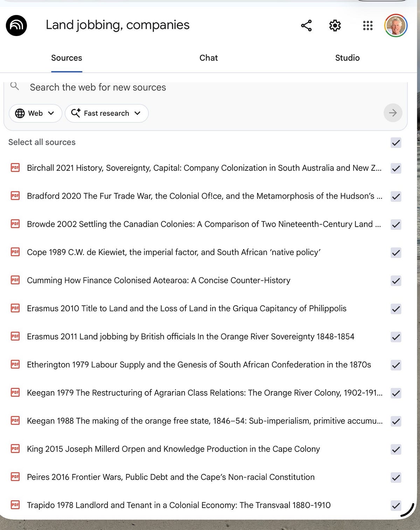Screen dimensions: 420x530
Task: Switch to the Chat tab
Action: coord(209,58)
